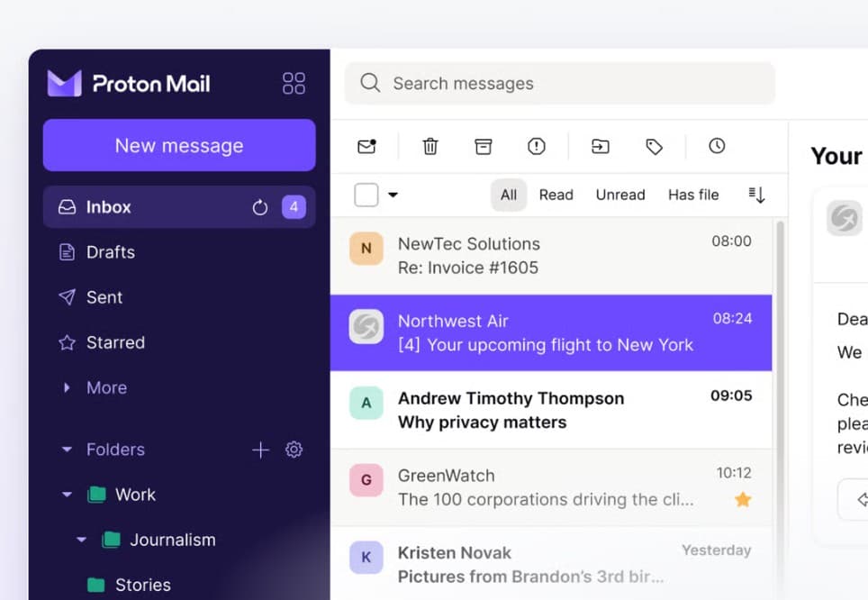Collapse the Work folder arrow
This screenshot has height=600, width=868.
(67, 495)
